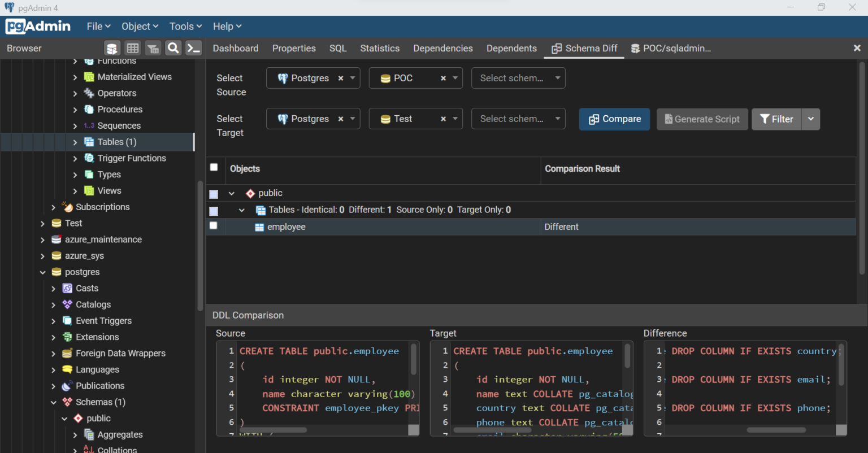Click the employee table icon in results
Image resolution: width=868 pixels, height=453 pixels.
(259, 227)
